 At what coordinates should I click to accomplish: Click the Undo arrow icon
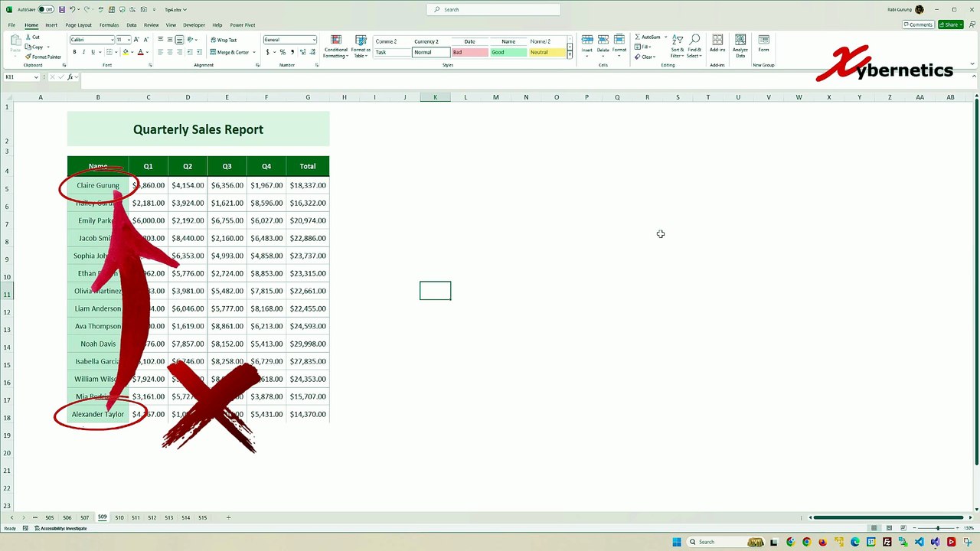pyautogui.click(x=72, y=9)
